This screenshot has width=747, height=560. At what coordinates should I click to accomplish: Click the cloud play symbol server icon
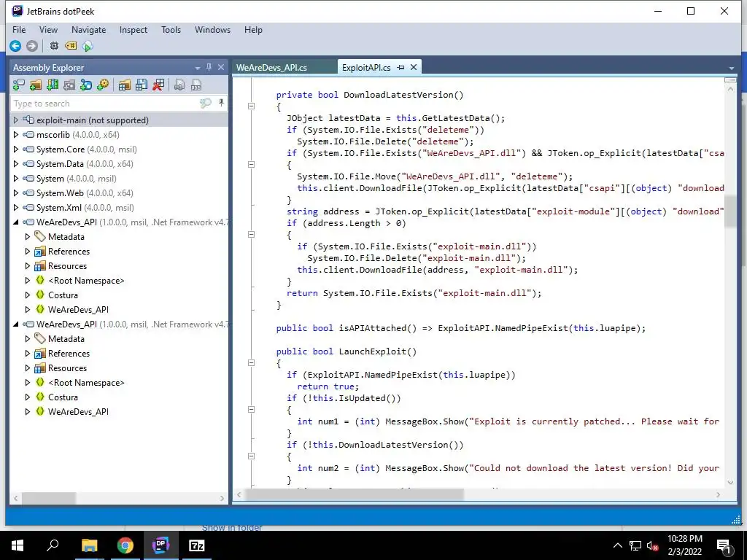[x=88, y=46]
